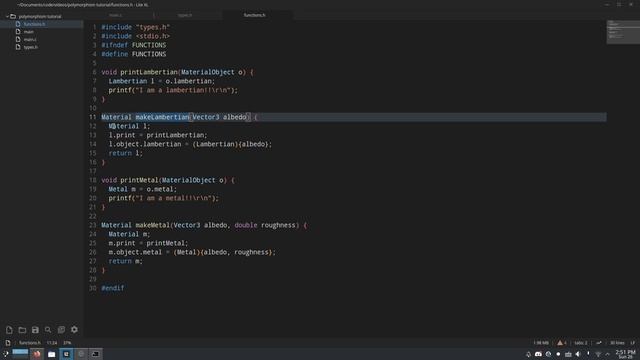Click the printf call on line 8
Screen dimensions: 640x360
[x=173, y=90]
